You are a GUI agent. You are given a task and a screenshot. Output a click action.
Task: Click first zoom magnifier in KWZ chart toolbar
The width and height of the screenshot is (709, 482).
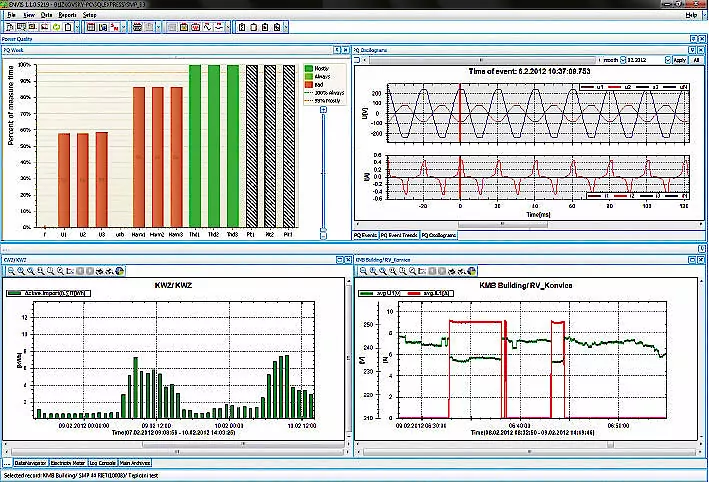9,270
